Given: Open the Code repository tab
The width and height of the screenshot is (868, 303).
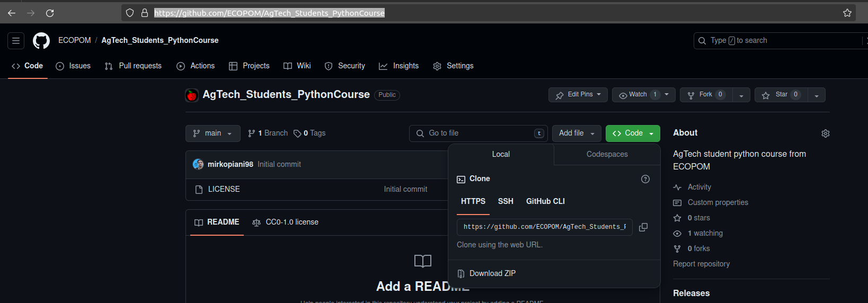Looking at the screenshot, I should tap(28, 66).
